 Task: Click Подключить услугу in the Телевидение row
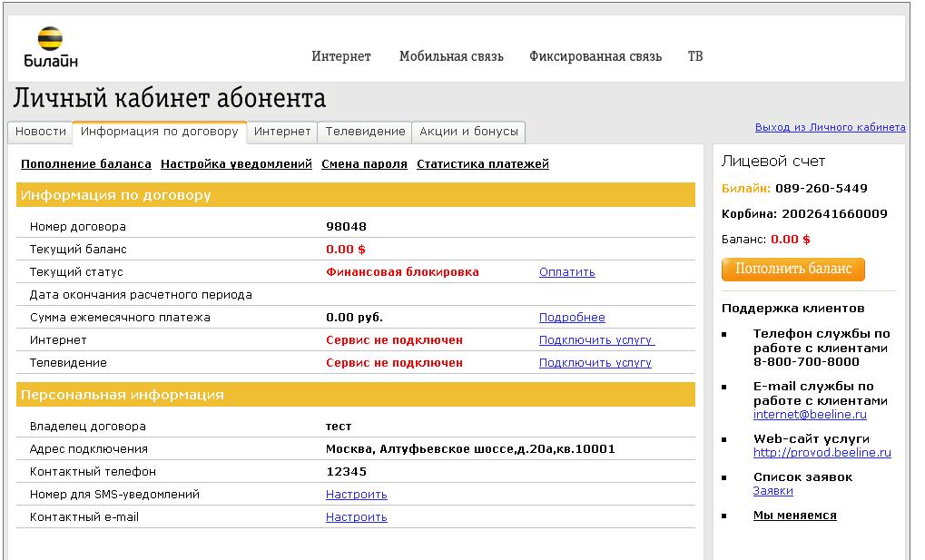coord(595,363)
